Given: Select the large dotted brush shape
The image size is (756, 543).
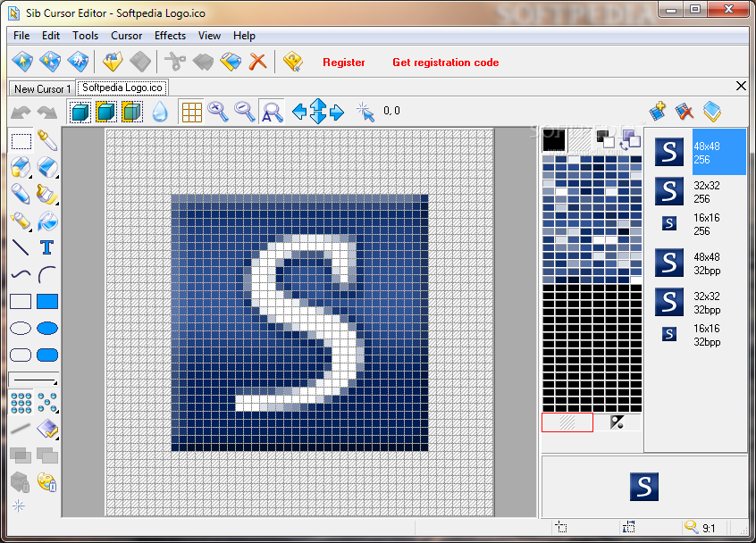Looking at the screenshot, I should click(x=21, y=403).
